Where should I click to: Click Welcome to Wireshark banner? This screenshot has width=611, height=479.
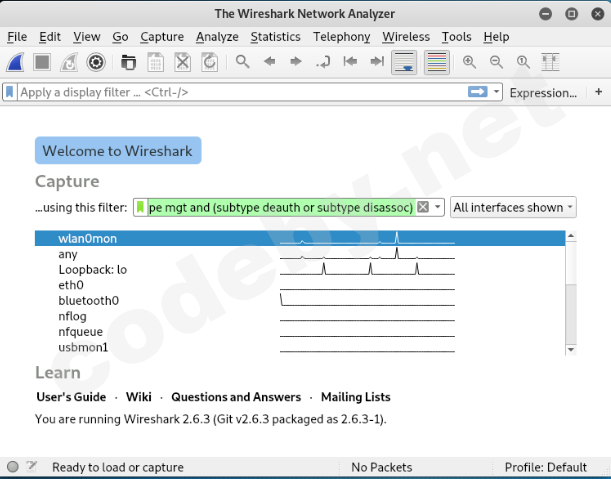(118, 150)
